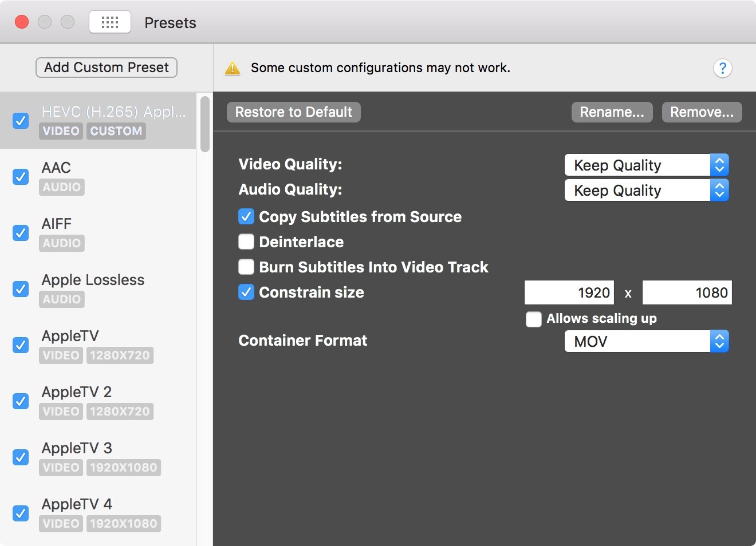Click the yellow warning triangle icon
Screen dimensions: 756x546
233,68
